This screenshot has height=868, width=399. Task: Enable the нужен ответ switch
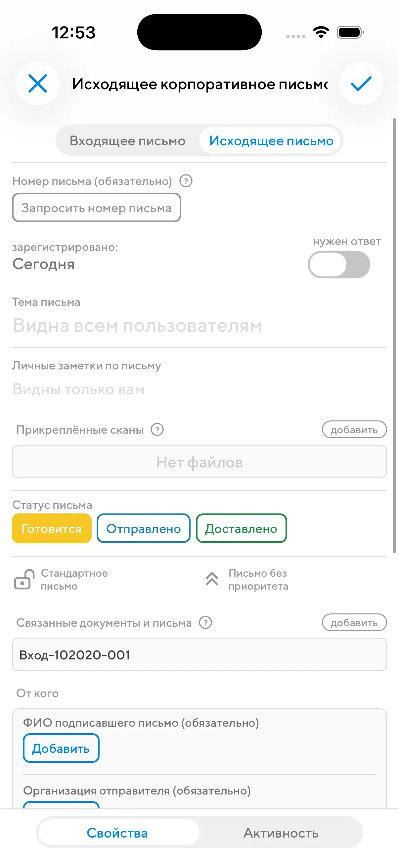click(339, 265)
